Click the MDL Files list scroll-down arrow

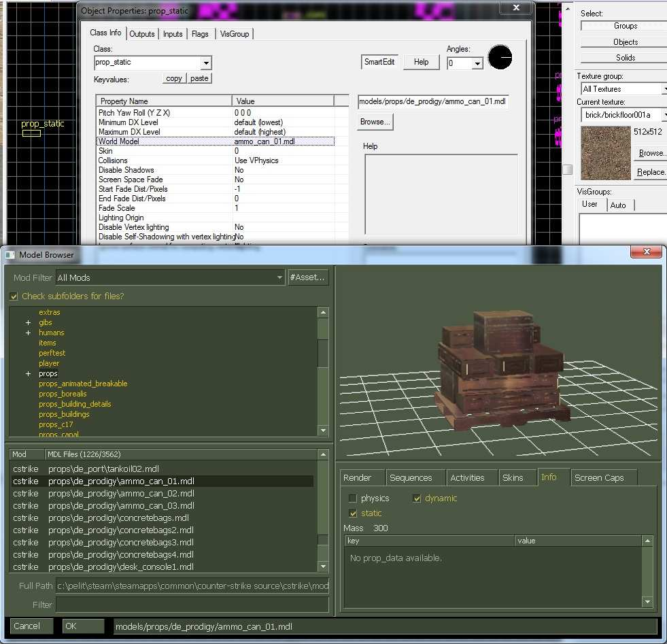click(x=323, y=566)
